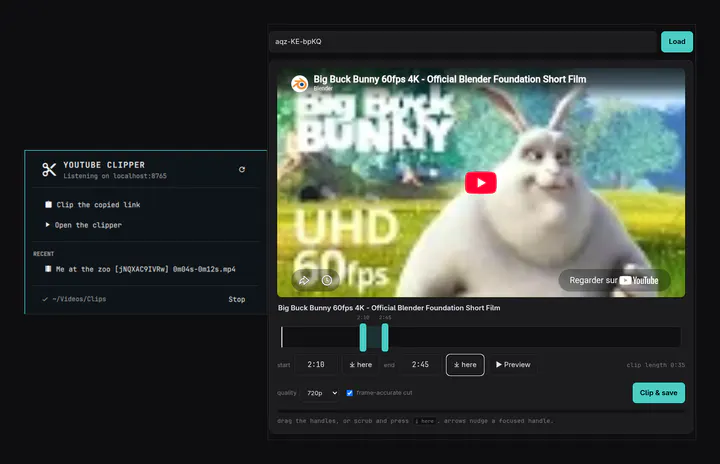Click the selected clip region between handles
720x464 pixels.
[x=374, y=337]
